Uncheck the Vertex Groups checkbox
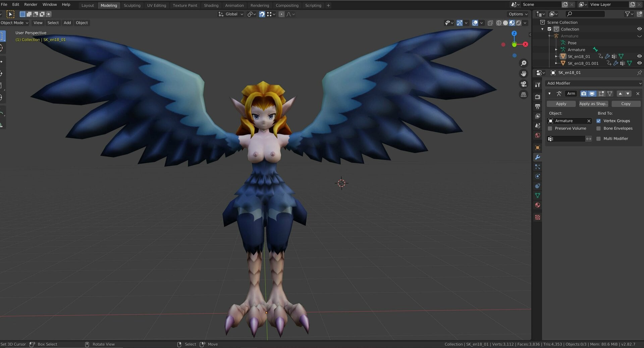 (x=598, y=121)
